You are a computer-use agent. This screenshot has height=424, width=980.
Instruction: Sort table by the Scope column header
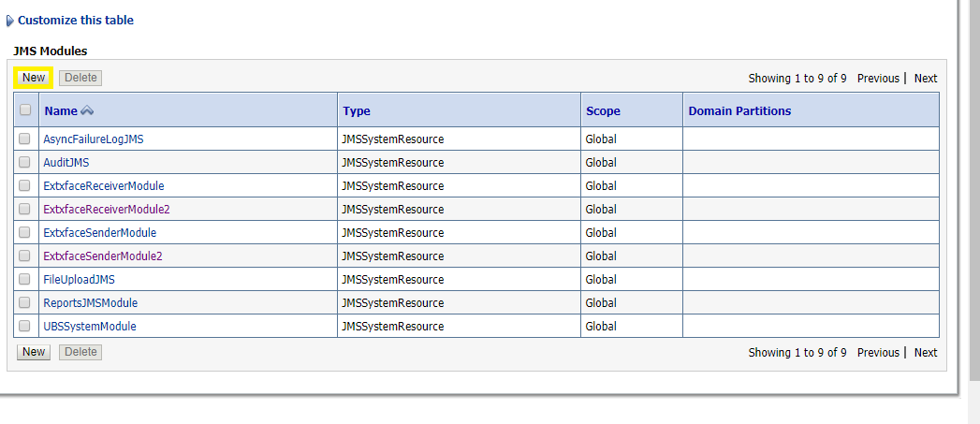click(x=603, y=110)
